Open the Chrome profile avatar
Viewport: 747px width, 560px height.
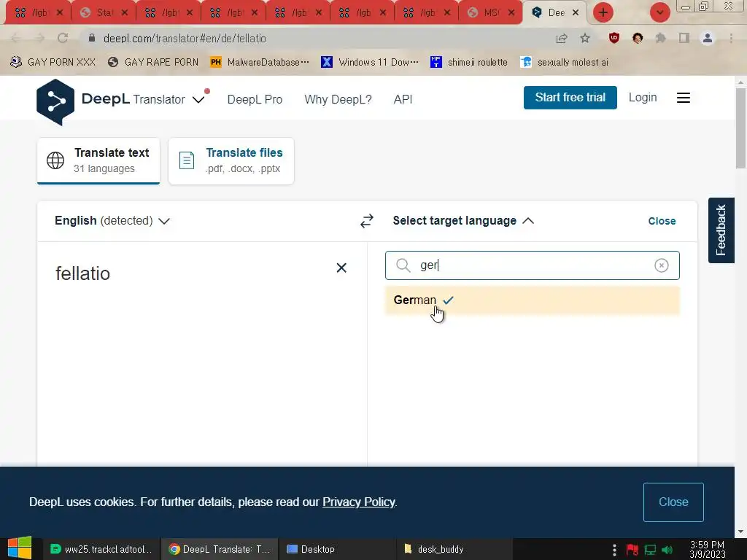[x=708, y=38]
